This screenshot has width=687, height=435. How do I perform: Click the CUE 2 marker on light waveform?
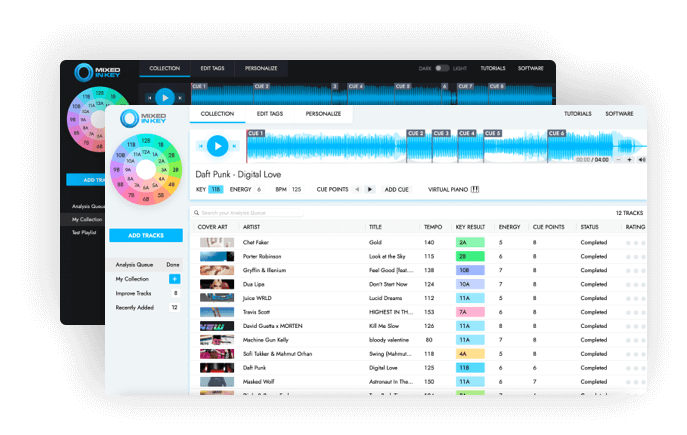click(x=415, y=133)
